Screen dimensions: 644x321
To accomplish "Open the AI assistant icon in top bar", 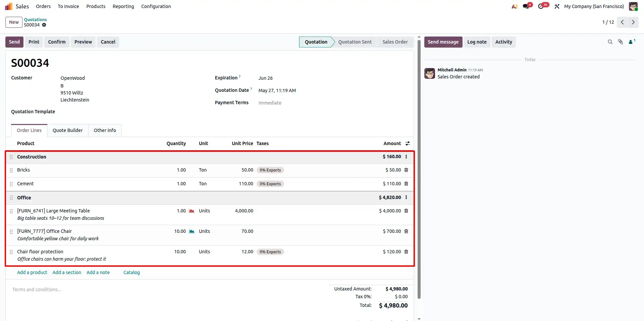I will click(x=514, y=6).
